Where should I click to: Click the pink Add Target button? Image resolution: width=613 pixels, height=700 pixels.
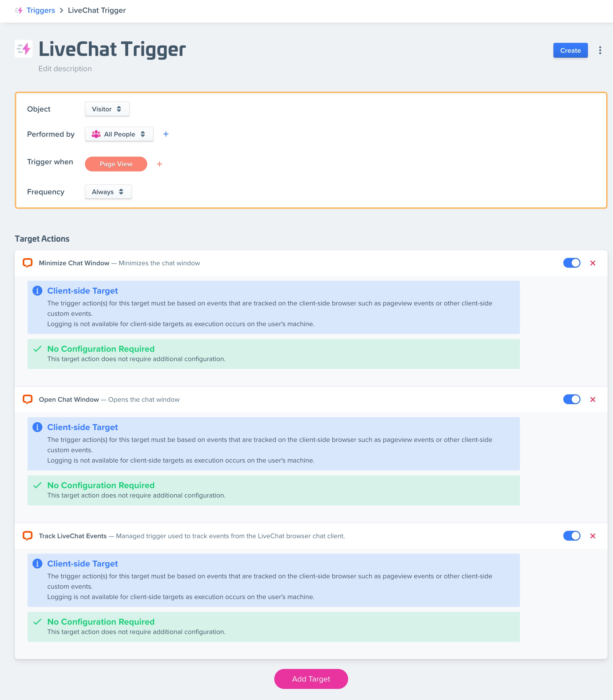(311, 679)
